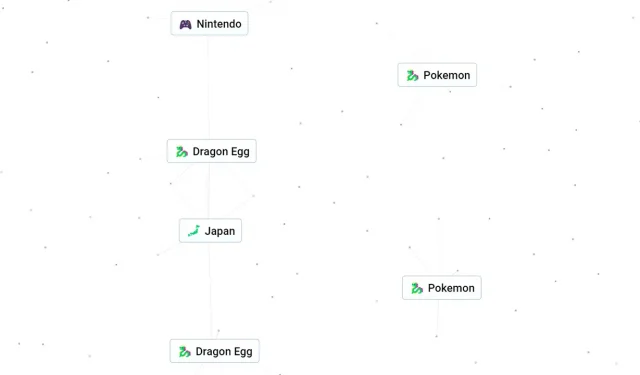Choose the Pokemon card nearest Nintendo's height
The height and width of the screenshot is (375, 640).
(437, 75)
